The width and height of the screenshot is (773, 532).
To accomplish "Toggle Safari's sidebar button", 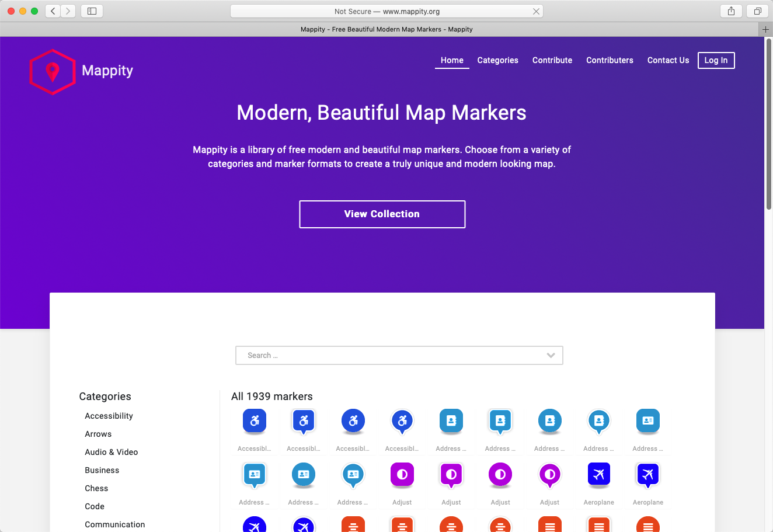I will click(92, 11).
